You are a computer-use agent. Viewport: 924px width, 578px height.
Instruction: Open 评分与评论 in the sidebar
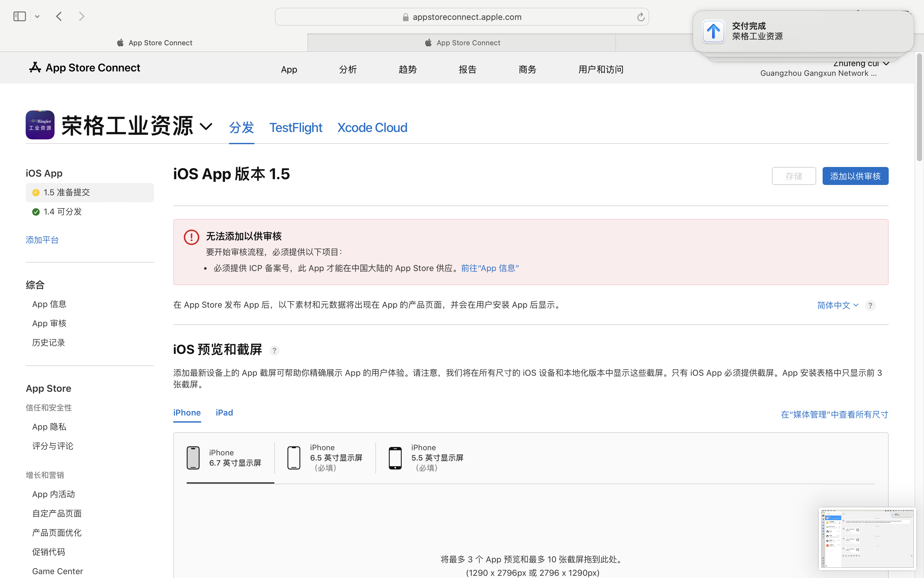tap(53, 446)
